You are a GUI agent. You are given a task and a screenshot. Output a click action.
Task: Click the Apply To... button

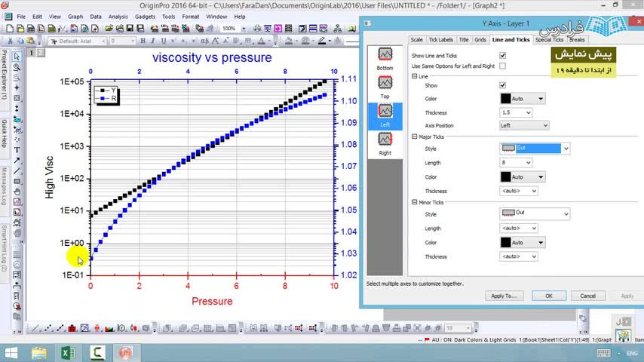[504, 296]
